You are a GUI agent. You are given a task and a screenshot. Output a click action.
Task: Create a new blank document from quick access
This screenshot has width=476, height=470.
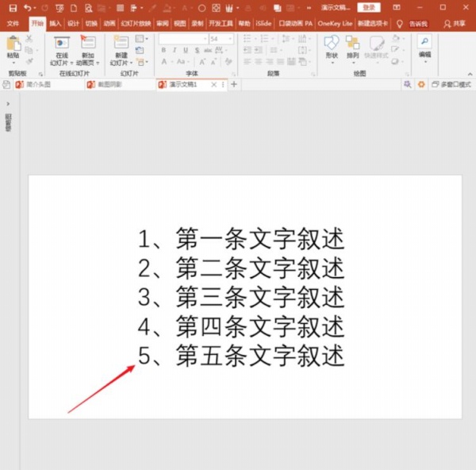(74, 8)
